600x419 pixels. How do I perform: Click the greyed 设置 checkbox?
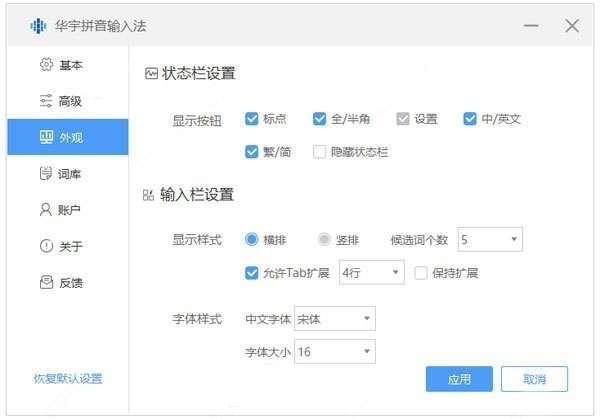[403, 119]
